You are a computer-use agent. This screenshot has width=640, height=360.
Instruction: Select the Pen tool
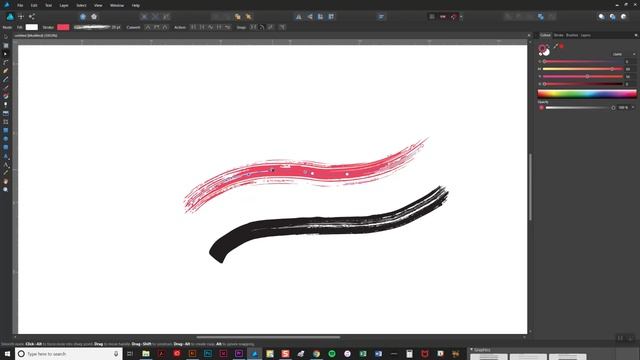pyautogui.click(x=5, y=71)
